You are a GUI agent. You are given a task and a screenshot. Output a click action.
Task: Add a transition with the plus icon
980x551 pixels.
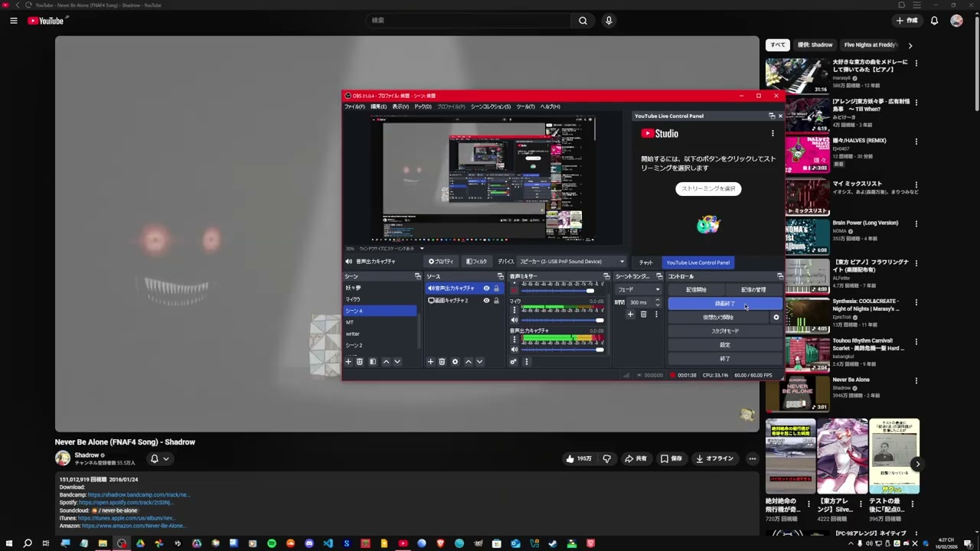630,314
